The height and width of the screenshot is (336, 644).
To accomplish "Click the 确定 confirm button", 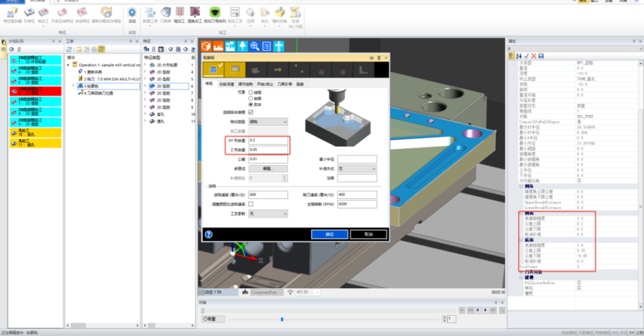I will 330,234.
